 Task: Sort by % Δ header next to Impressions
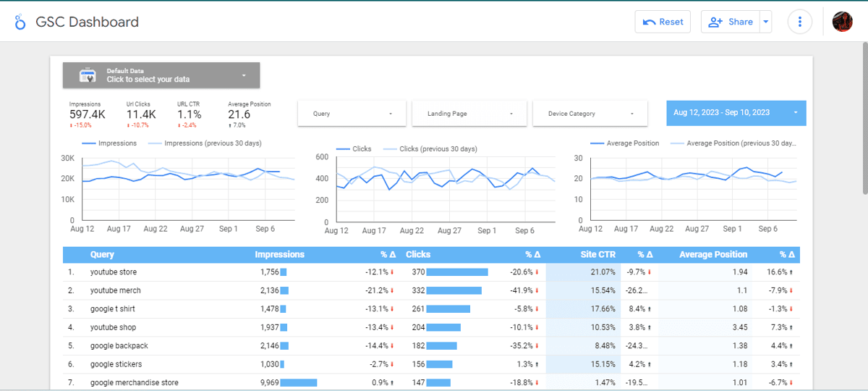point(388,255)
